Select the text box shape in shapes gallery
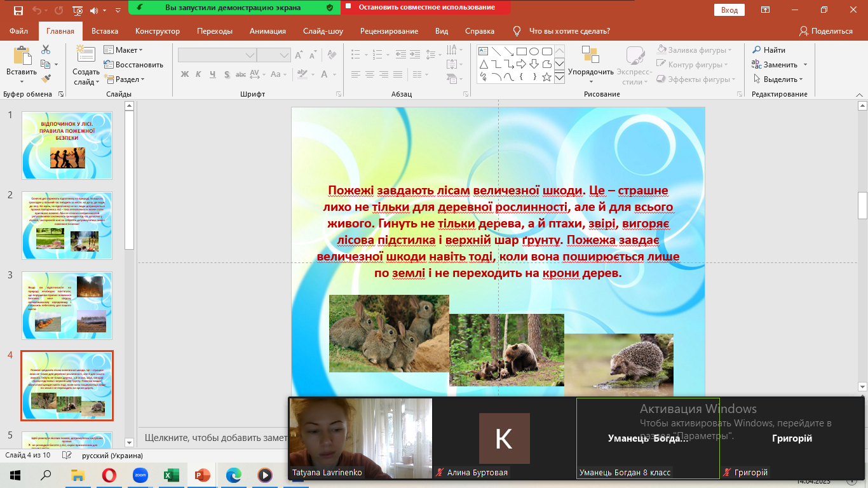 (483, 51)
